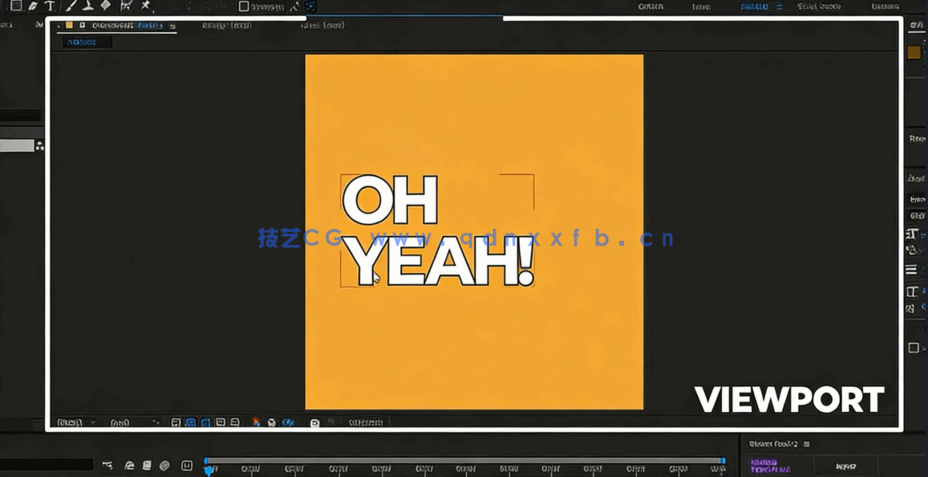Image resolution: width=928 pixels, height=477 pixels.
Task: Click the blue playhead on timeline ruler
Action: tap(209, 465)
